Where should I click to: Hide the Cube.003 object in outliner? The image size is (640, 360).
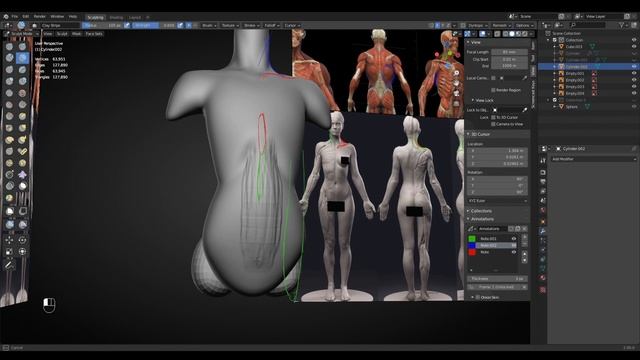click(634, 47)
